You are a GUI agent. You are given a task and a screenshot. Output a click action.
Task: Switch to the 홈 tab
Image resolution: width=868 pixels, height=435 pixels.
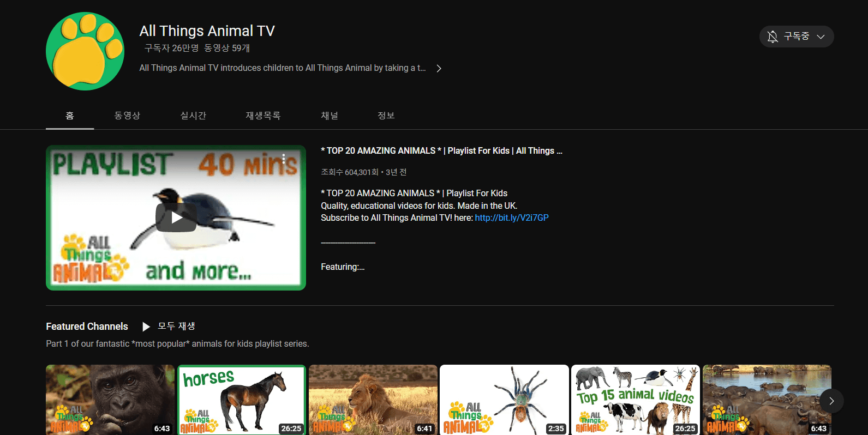pyautogui.click(x=70, y=116)
